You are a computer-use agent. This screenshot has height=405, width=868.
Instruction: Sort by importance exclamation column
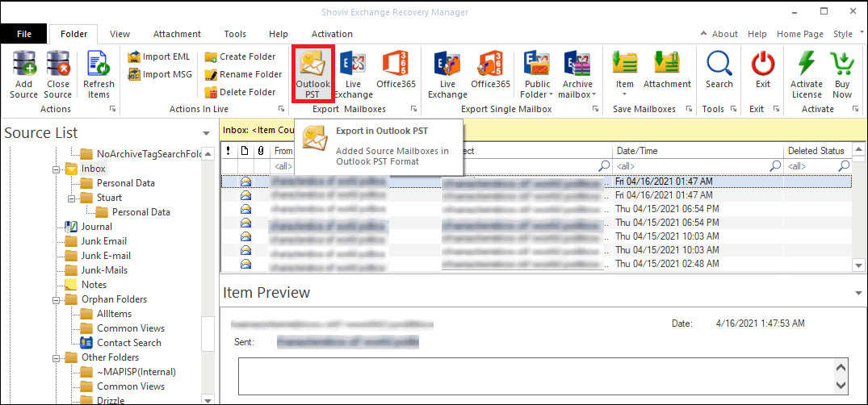pos(229,151)
